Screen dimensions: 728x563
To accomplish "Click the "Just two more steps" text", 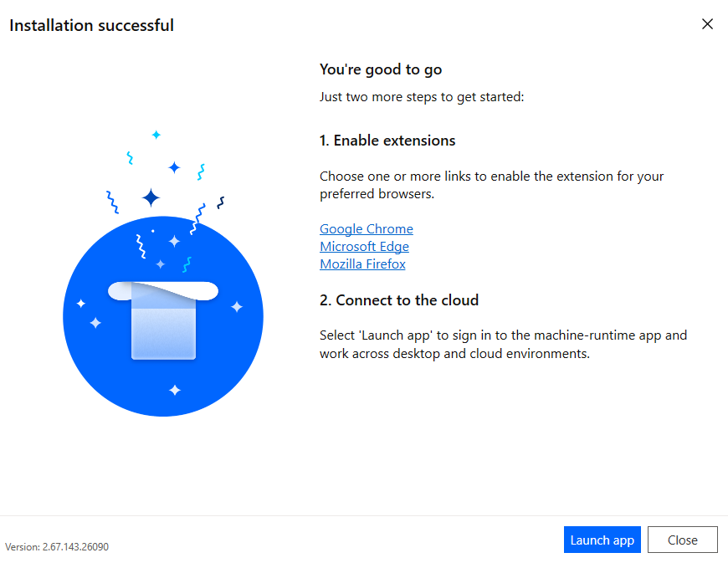I will (x=422, y=97).
